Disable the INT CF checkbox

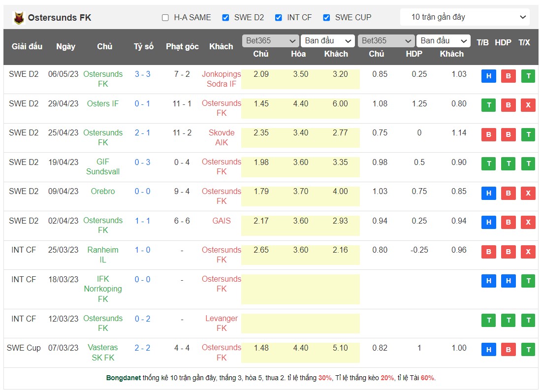click(x=279, y=17)
